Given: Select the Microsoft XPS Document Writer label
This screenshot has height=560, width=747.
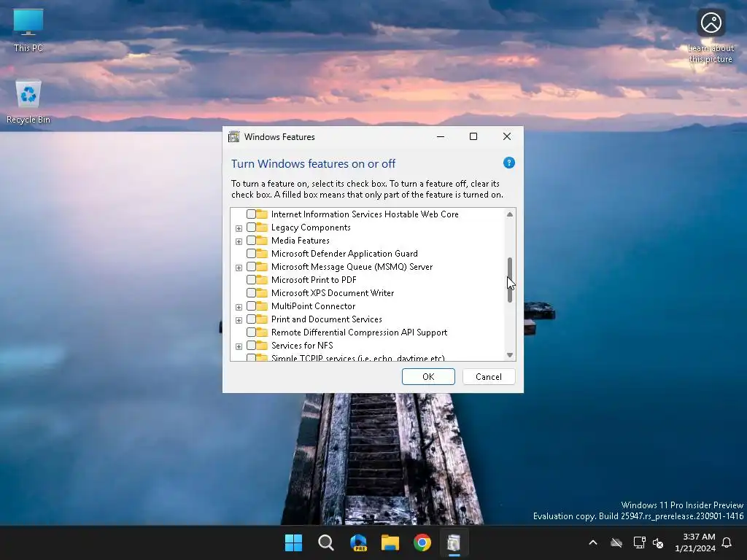Looking at the screenshot, I should click(x=333, y=293).
